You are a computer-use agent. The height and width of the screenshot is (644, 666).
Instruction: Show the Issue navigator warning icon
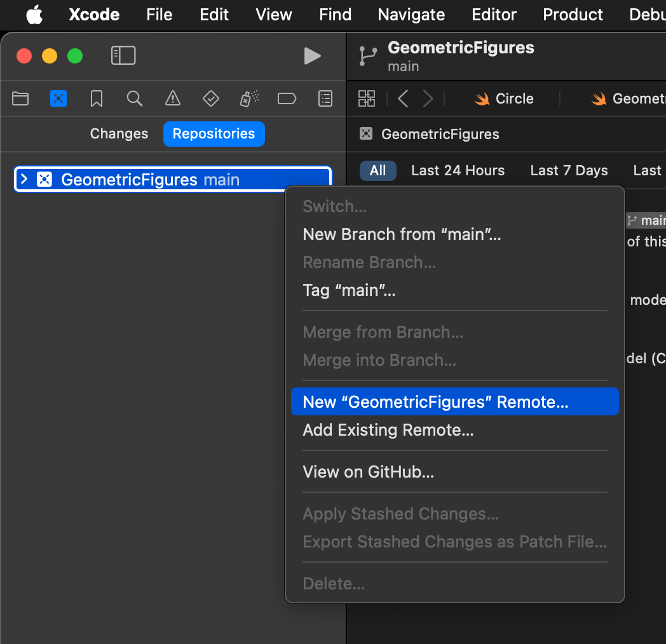click(x=172, y=98)
